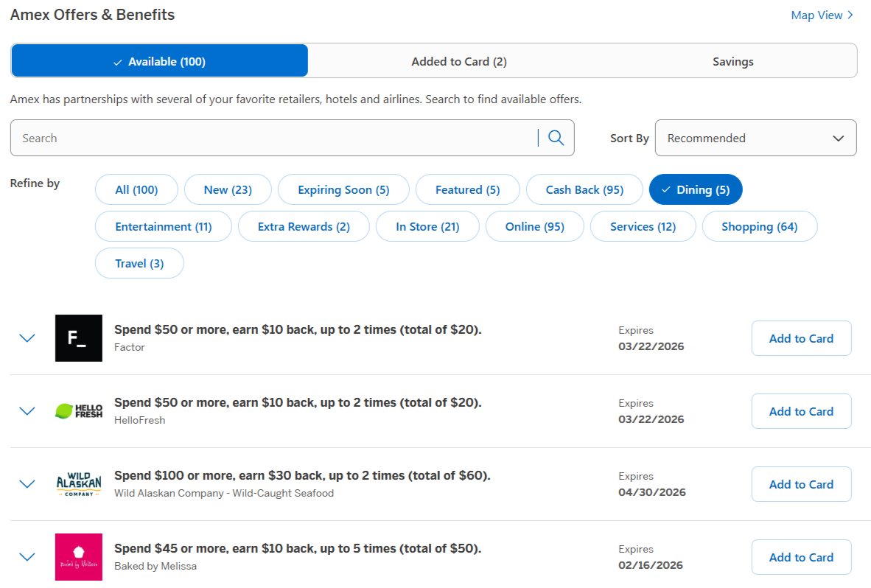Screen dimensions: 871x588
Task: Select the New filter pill
Action: pos(228,189)
